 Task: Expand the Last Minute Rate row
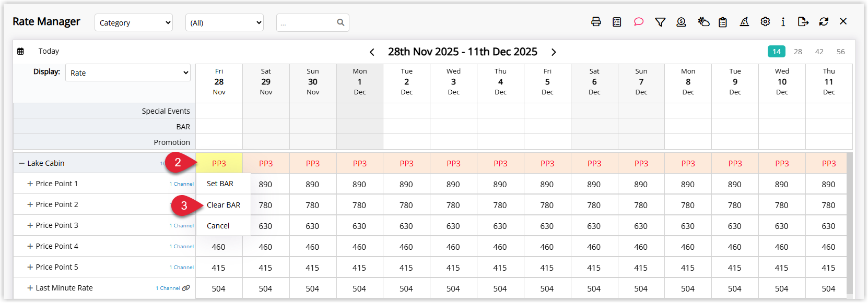pyautogui.click(x=30, y=288)
